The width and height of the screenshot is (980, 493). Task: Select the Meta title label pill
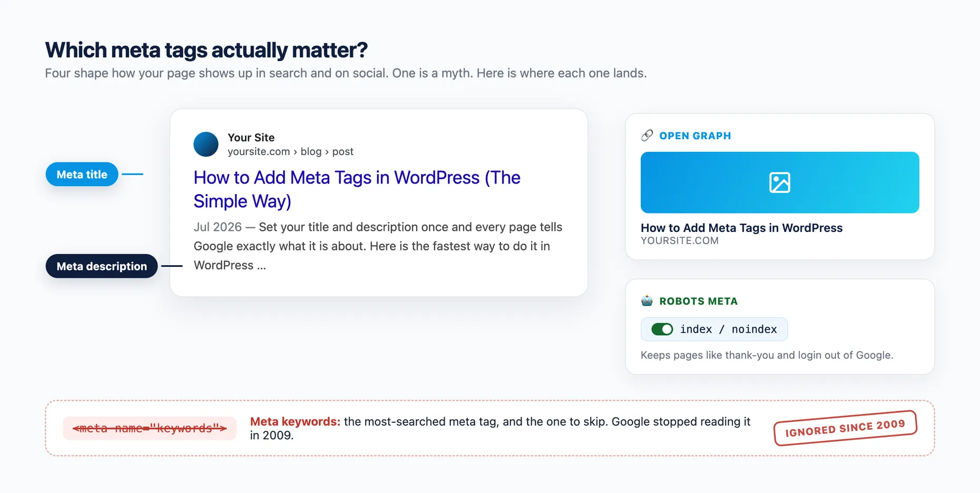(82, 175)
